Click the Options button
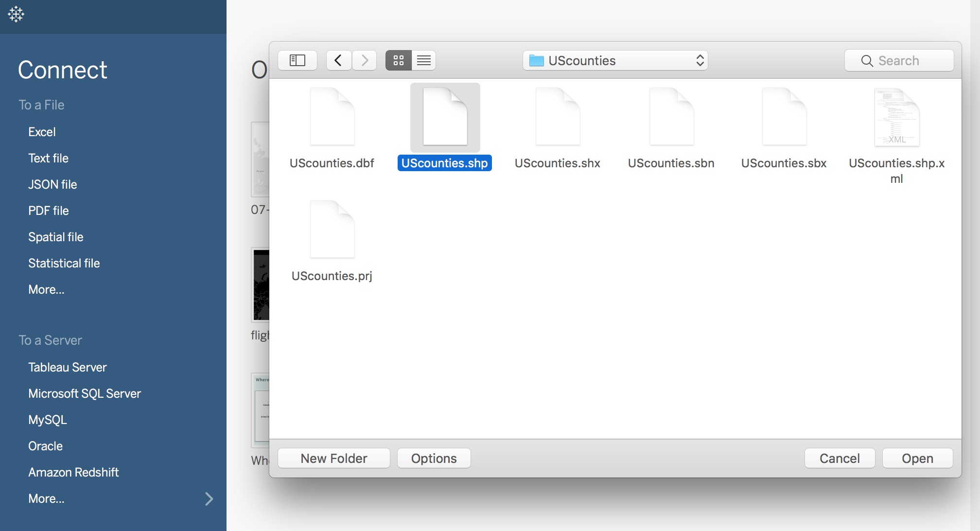This screenshot has width=980, height=531. (x=434, y=458)
